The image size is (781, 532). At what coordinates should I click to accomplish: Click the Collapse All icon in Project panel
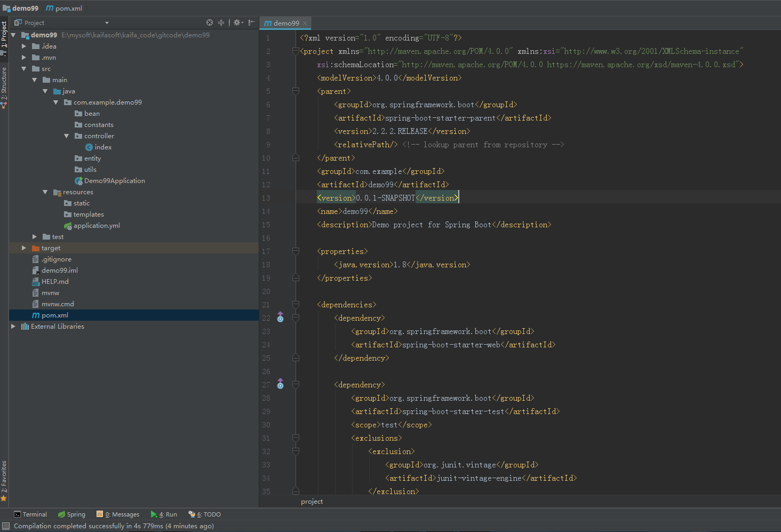[x=221, y=22]
